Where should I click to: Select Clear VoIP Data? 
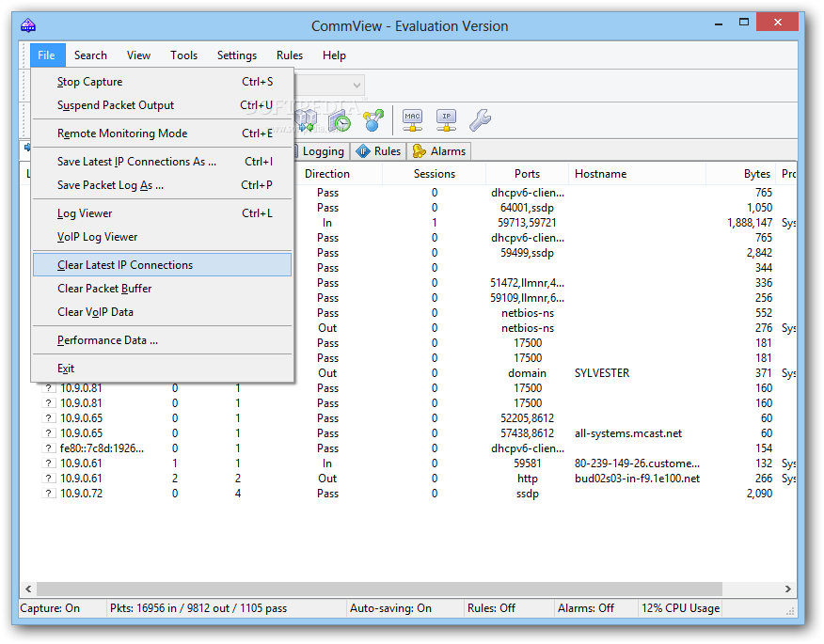pos(162,312)
